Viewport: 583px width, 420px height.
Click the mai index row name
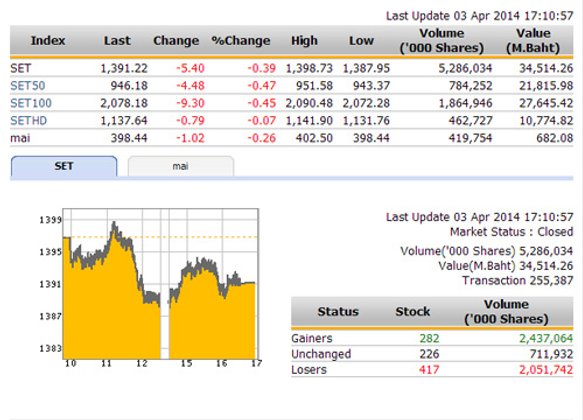(x=20, y=138)
